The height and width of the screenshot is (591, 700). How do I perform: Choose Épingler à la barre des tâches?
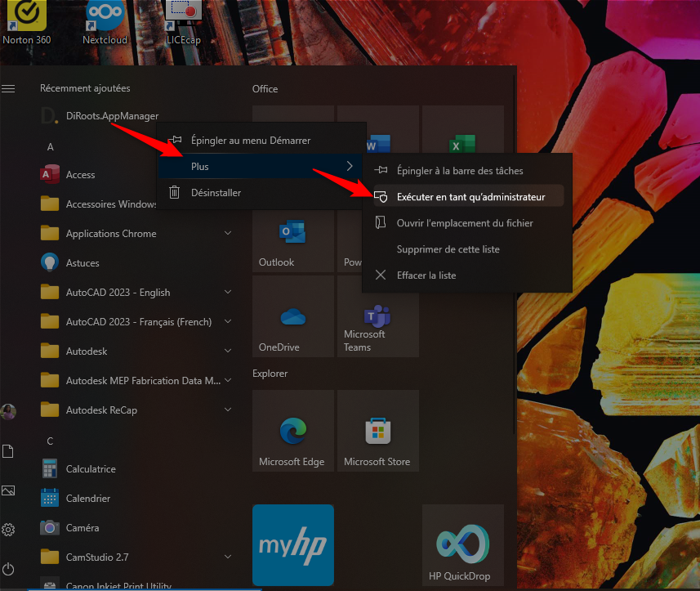(x=460, y=171)
